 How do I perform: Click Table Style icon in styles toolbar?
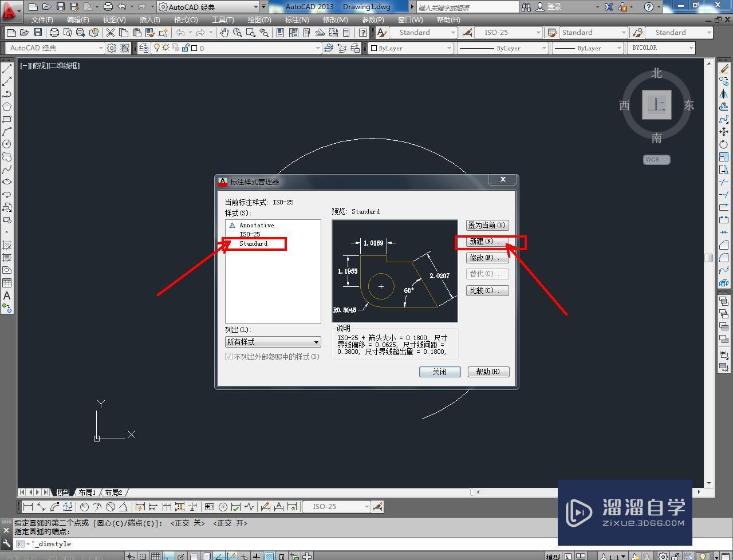553,33
